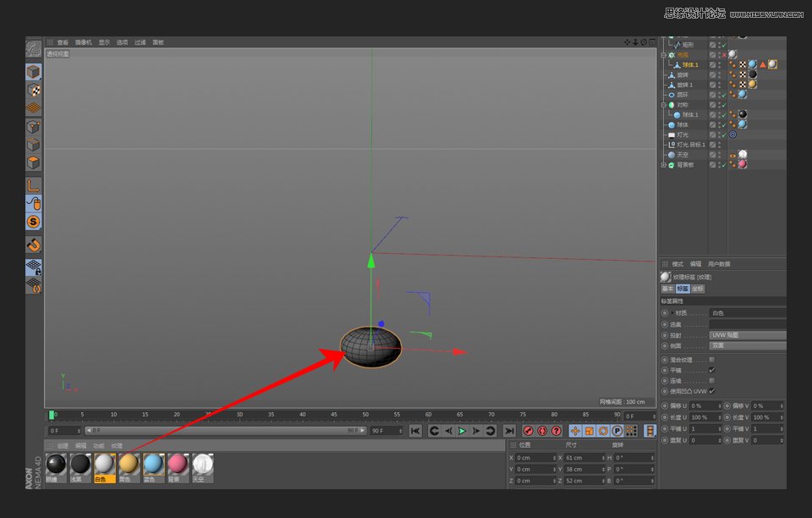Viewport: 812px width, 518px height.
Task: Open the 侧面 双面 dropdown
Action: coord(747,345)
